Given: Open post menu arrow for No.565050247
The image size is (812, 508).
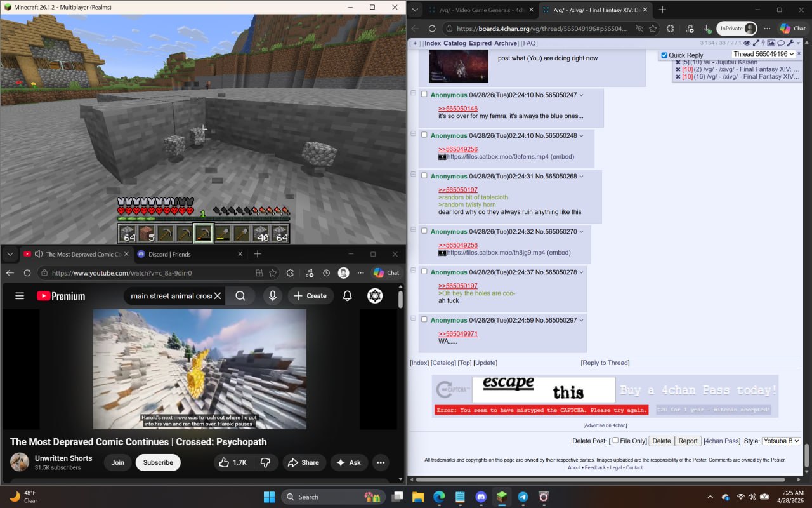Looking at the screenshot, I should coord(581,95).
